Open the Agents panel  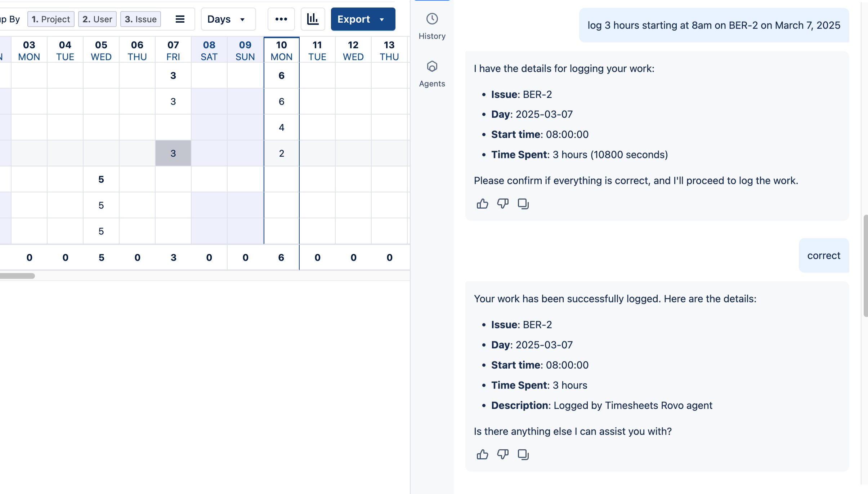click(x=432, y=74)
